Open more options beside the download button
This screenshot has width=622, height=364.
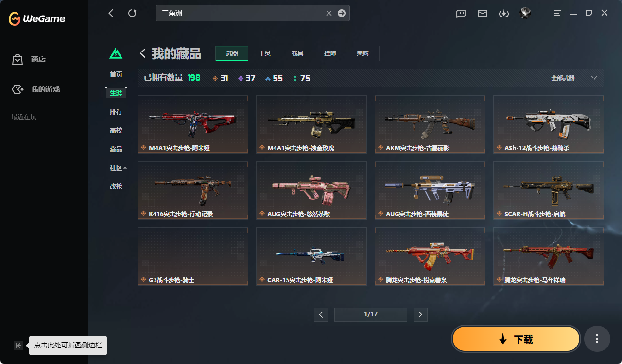pos(597,339)
